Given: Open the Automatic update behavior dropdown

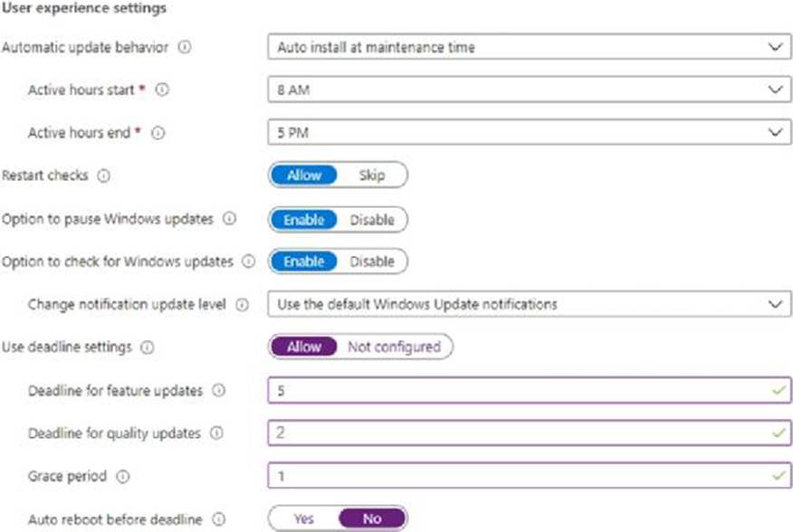Looking at the screenshot, I should (529, 47).
